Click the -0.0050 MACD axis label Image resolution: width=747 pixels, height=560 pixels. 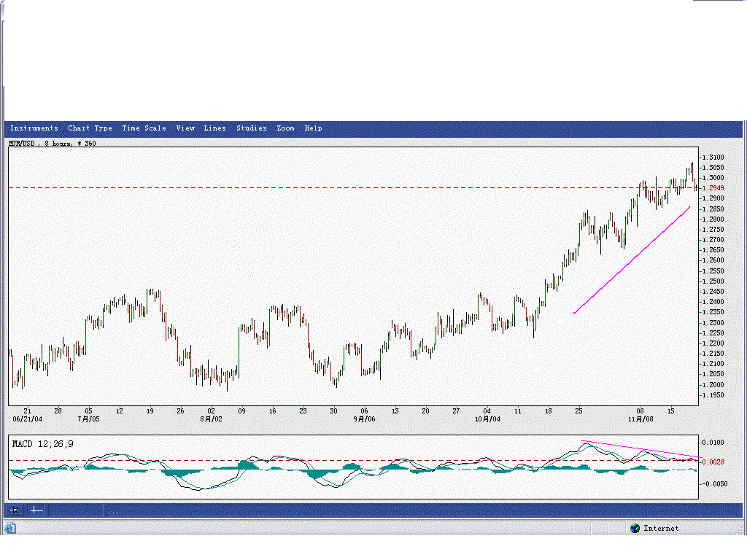pyautogui.click(x=715, y=484)
